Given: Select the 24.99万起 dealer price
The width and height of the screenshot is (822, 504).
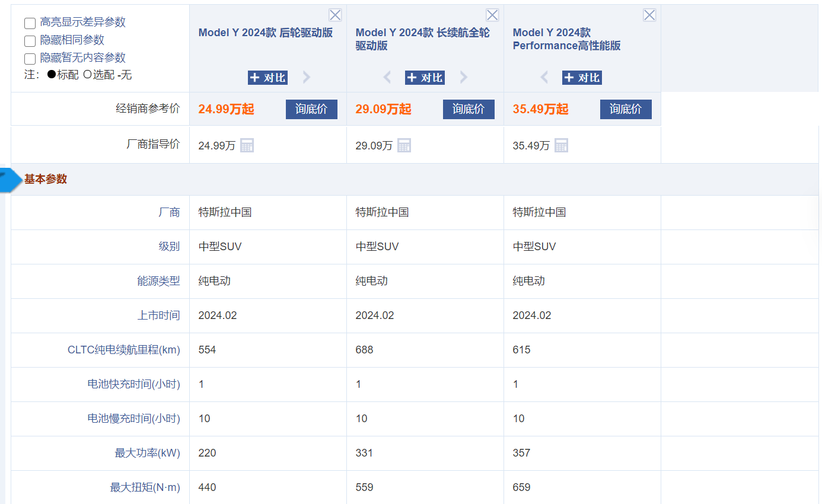Looking at the screenshot, I should 226,109.
